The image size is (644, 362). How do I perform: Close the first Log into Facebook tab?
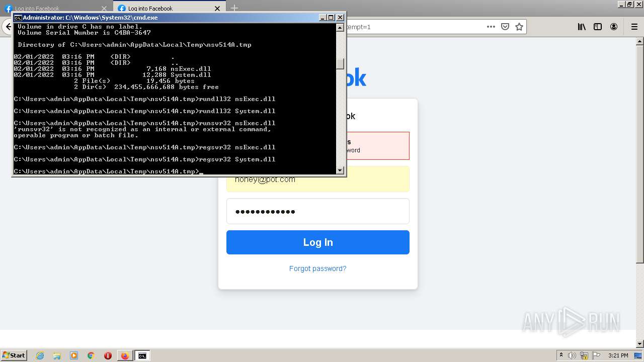click(x=104, y=8)
